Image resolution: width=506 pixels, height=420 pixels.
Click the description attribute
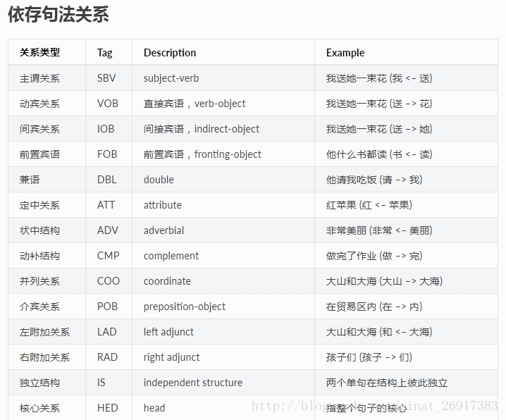tap(163, 205)
